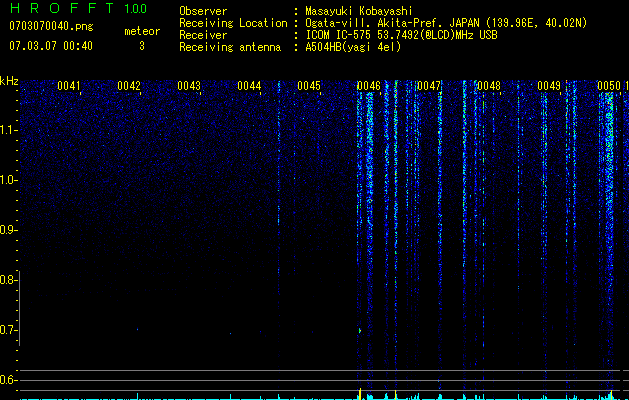
Task: Click the 1.0 frequency axis label
Action: click(x=8, y=180)
